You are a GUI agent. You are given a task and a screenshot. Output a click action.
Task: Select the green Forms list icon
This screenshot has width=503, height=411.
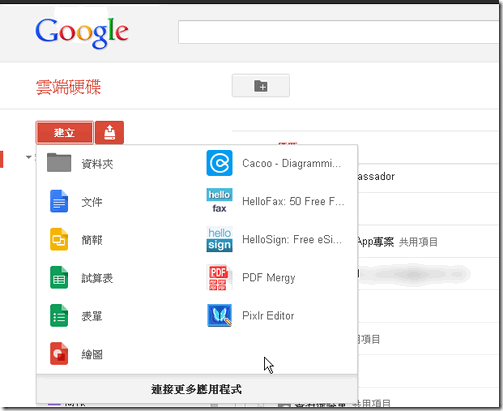click(x=59, y=315)
